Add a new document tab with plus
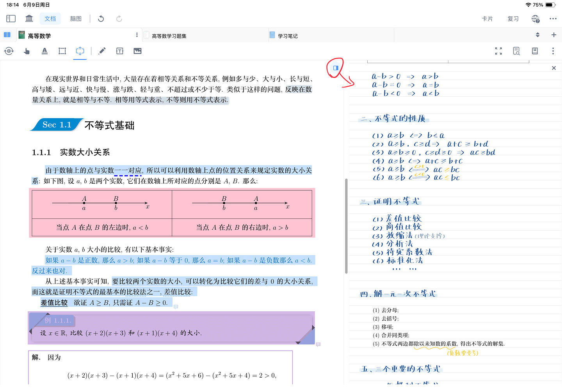 click(553, 35)
